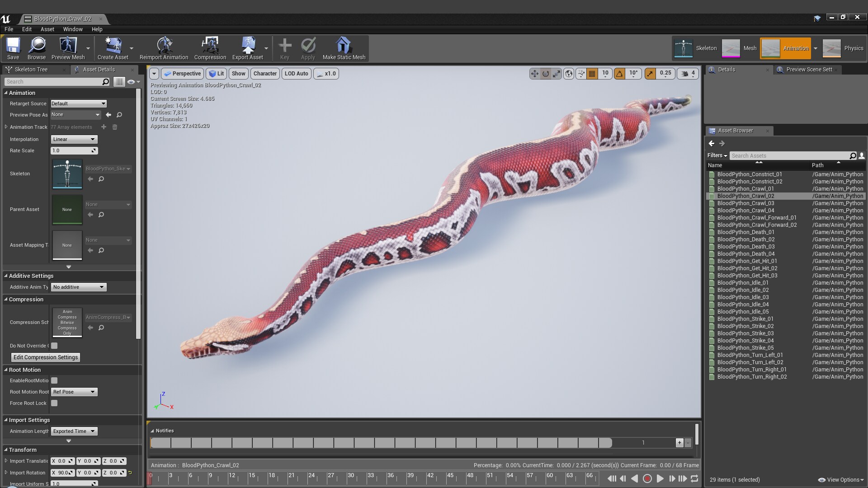Screen dimensions: 868x488
Task: Select the Reimport Animation tool
Action: [163, 48]
